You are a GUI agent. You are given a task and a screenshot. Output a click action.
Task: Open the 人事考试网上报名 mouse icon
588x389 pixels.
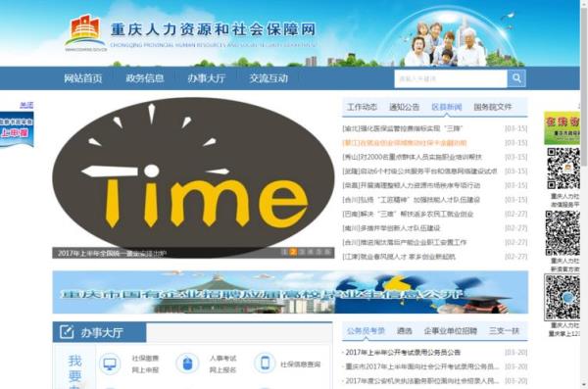tap(187, 364)
